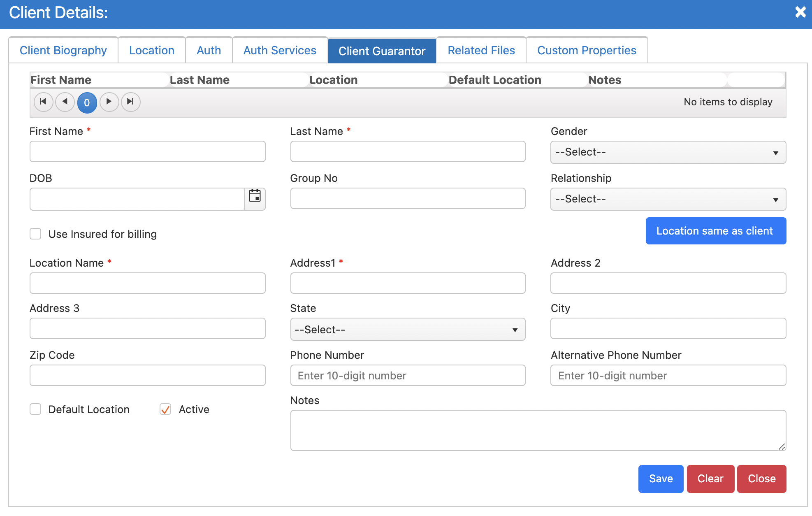This screenshot has width=812, height=516.
Task: Click the red Clear button
Action: [x=710, y=479]
